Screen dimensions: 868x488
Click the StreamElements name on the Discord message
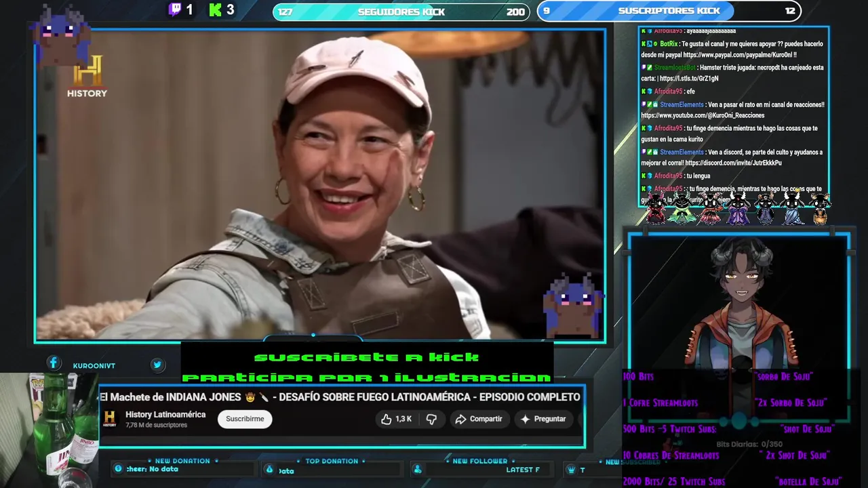[682, 152]
